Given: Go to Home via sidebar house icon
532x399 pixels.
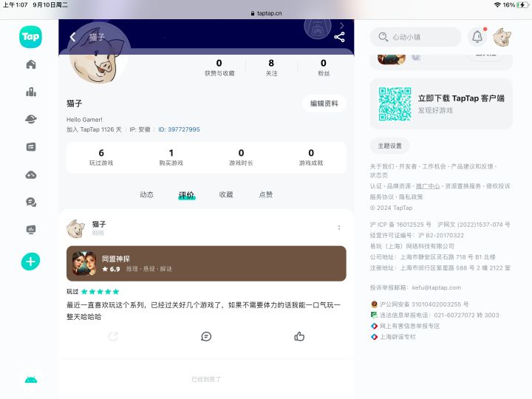Looking at the screenshot, I should point(31,64).
